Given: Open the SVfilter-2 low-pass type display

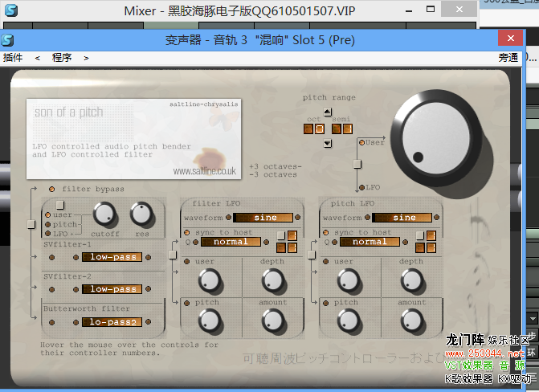Looking at the screenshot, I should click(x=112, y=289).
